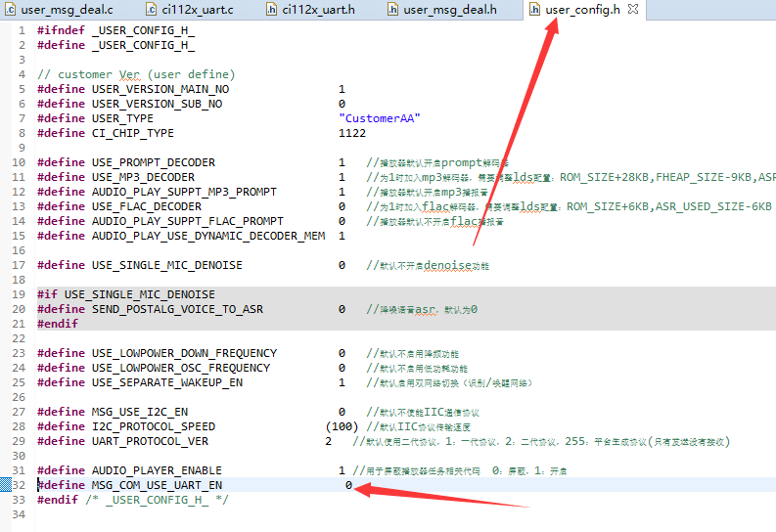This screenshot has height=532, width=776.
Task: Click the "CustomerAA" string value
Action: (379, 118)
